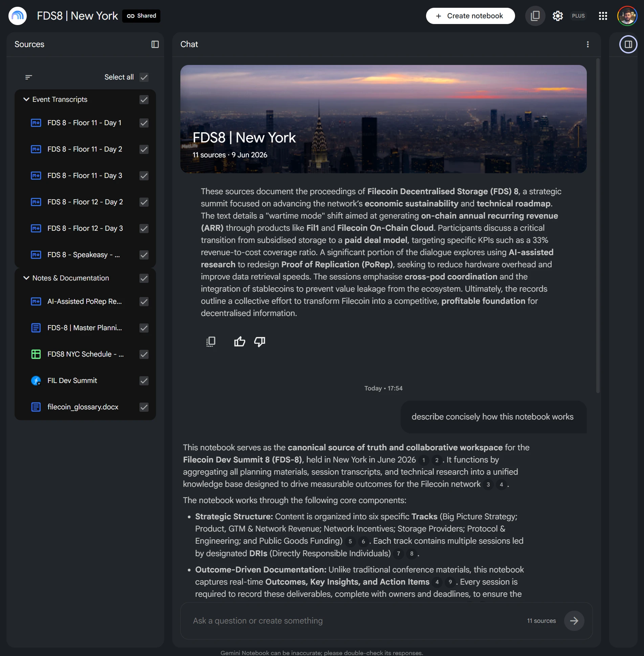Open the account profile avatar
The image size is (644, 656).
[x=627, y=16]
